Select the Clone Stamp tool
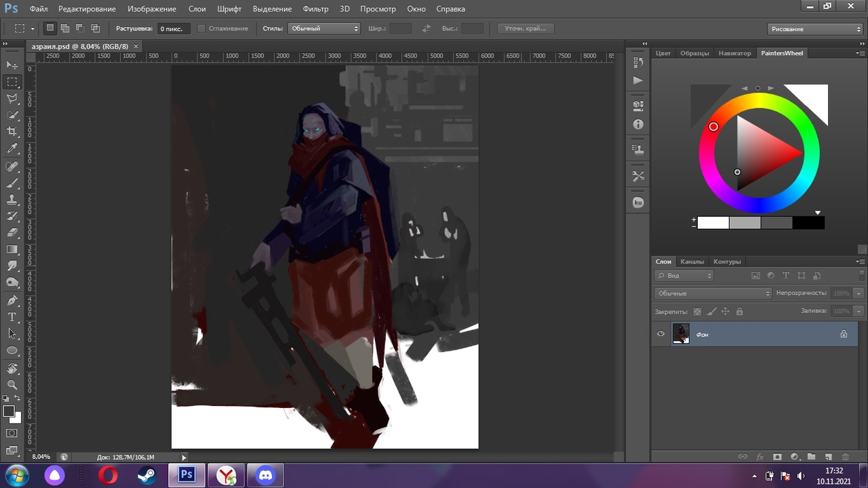This screenshot has width=868, height=488. [x=12, y=200]
